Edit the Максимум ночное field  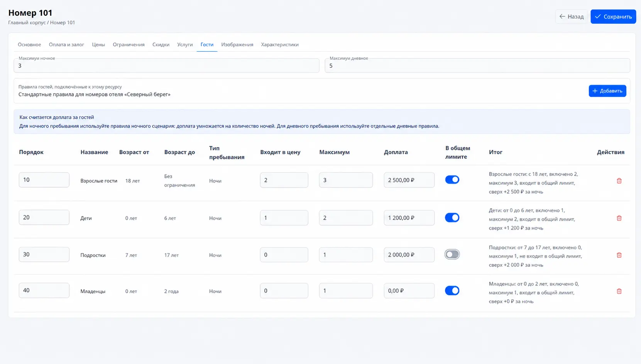point(166,66)
